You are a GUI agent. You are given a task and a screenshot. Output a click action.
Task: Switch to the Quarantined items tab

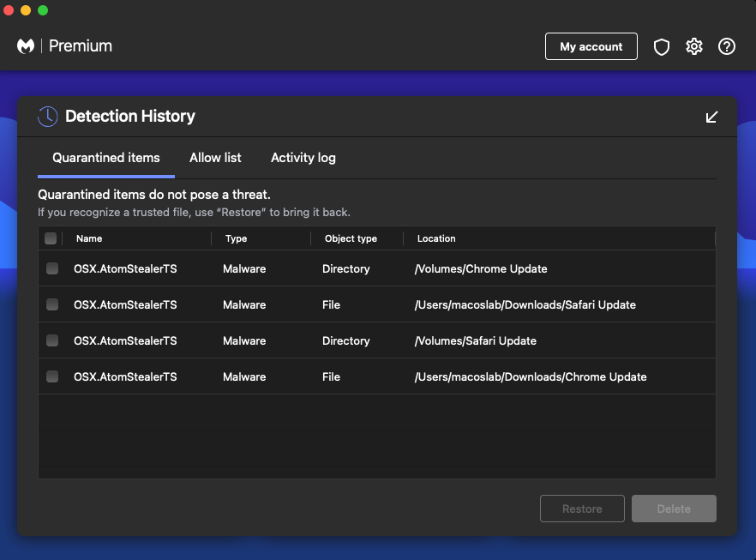(106, 158)
